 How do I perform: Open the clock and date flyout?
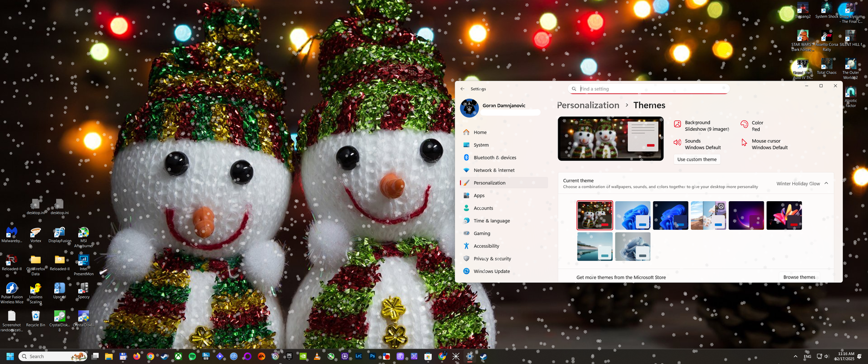(x=846, y=356)
